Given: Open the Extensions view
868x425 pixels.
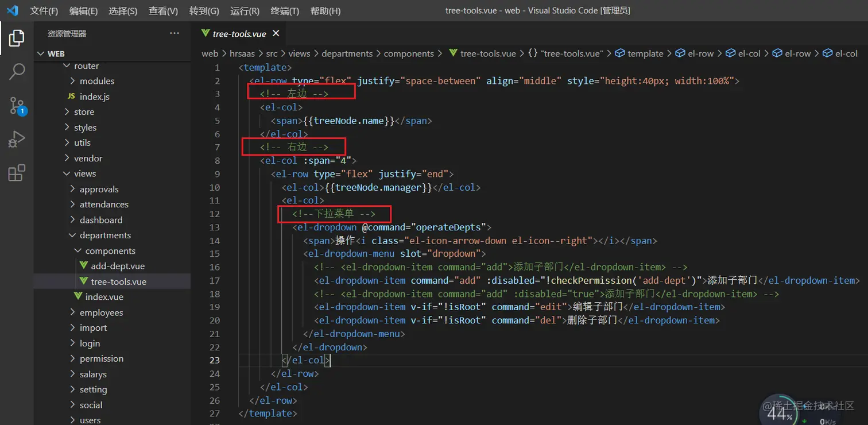Looking at the screenshot, I should click(17, 173).
